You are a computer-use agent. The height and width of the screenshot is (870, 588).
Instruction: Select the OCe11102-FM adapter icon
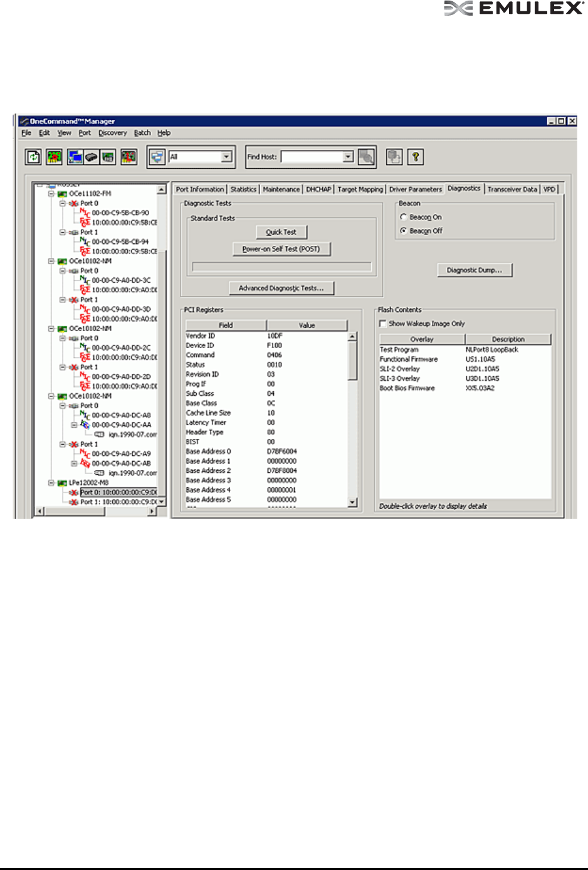click(x=63, y=194)
